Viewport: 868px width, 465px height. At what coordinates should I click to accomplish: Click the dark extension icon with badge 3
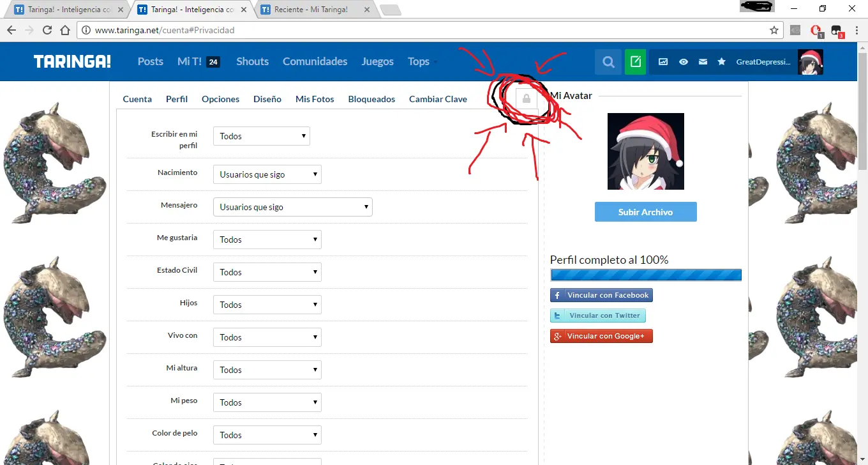pyautogui.click(x=836, y=30)
